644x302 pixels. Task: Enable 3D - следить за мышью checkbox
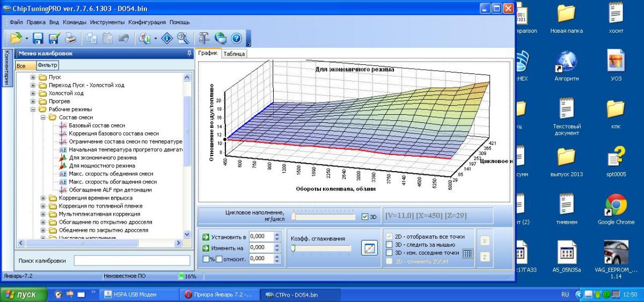[x=390, y=245]
